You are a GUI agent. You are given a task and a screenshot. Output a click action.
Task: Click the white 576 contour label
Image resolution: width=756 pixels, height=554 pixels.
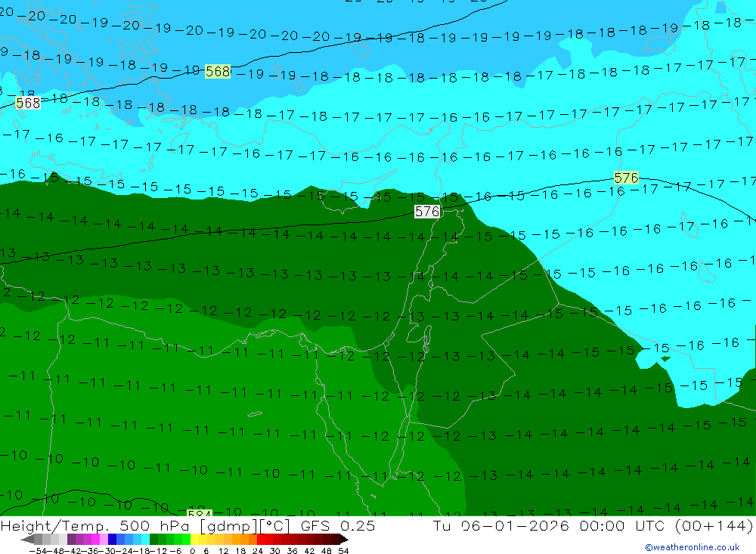click(427, 211)
